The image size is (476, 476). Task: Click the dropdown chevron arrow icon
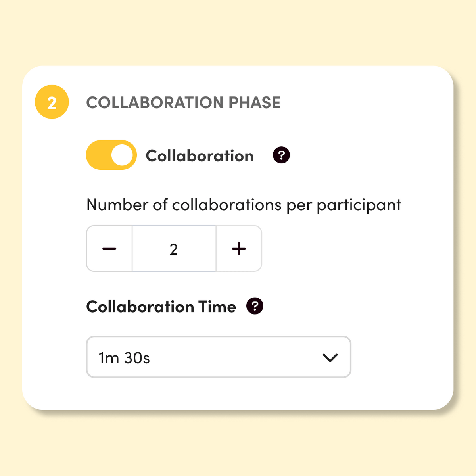pyautogui.click(x=330, y=357)
